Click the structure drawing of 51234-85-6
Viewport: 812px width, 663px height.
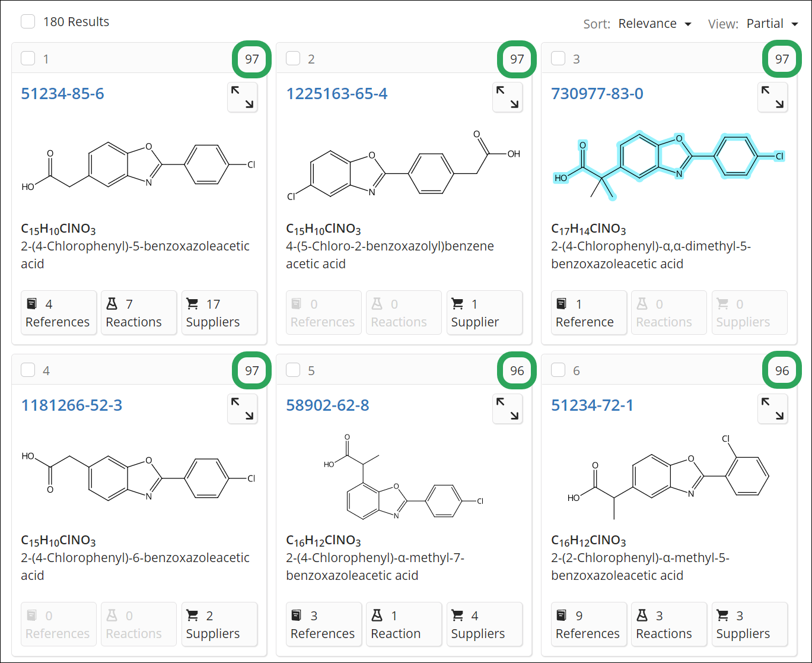tap(139, 167)
